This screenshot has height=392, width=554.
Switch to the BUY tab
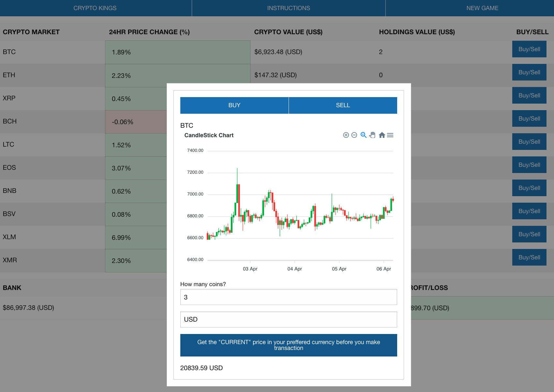coord(234,105)
